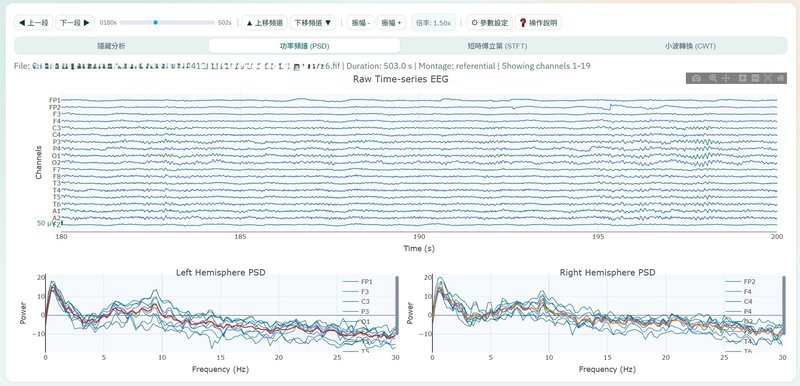This screenshot has width=800, height=386.
Task: Click the 502s slider end label
Action: click(x=224, y=23)
